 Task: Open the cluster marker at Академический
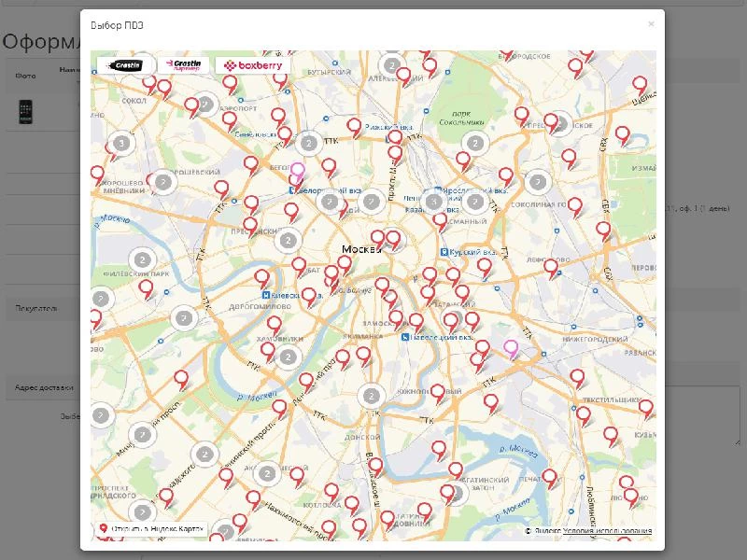tap(267, 473)
